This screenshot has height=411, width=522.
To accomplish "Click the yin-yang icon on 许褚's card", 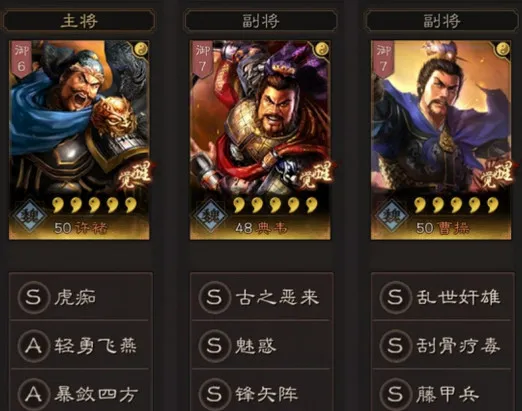I will 141,49.
